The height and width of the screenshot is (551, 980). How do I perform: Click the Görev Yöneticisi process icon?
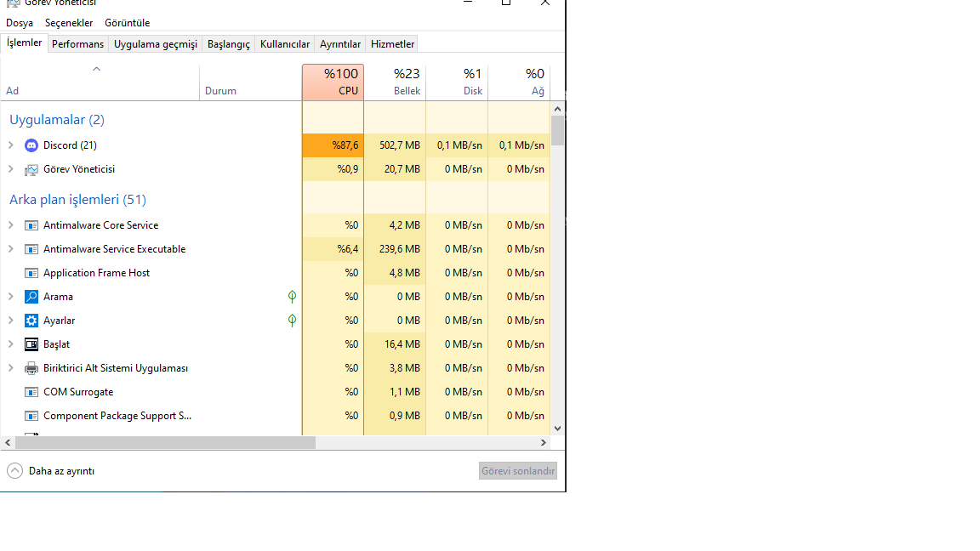[31, 169]
